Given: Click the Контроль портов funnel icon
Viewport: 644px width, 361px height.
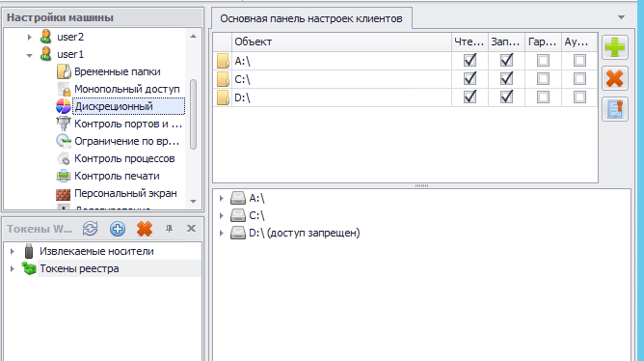Looking at the screenshot, I should (64, 124).
